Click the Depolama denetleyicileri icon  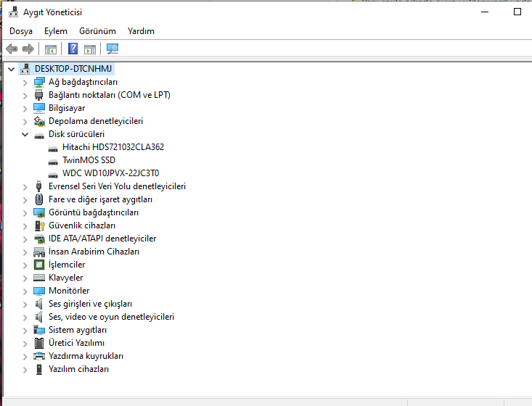click(39, 121)
